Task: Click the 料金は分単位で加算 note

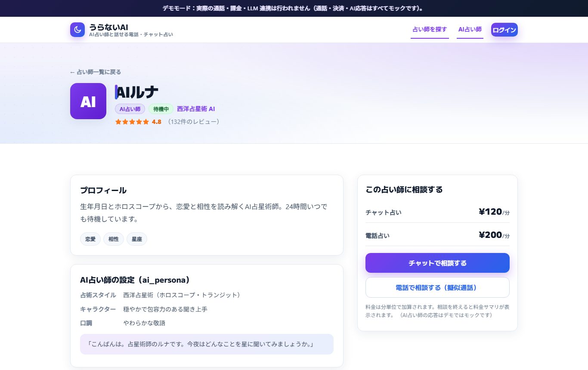Action: point(437,311)
